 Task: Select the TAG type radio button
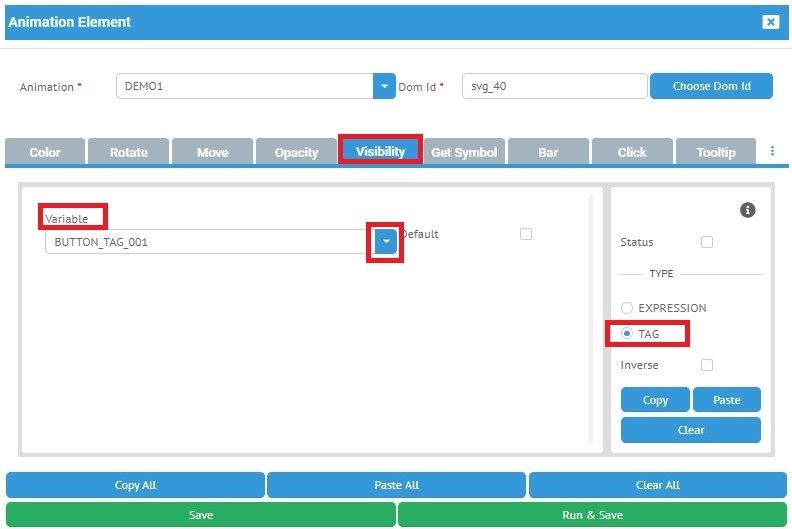tap(627, 334)
